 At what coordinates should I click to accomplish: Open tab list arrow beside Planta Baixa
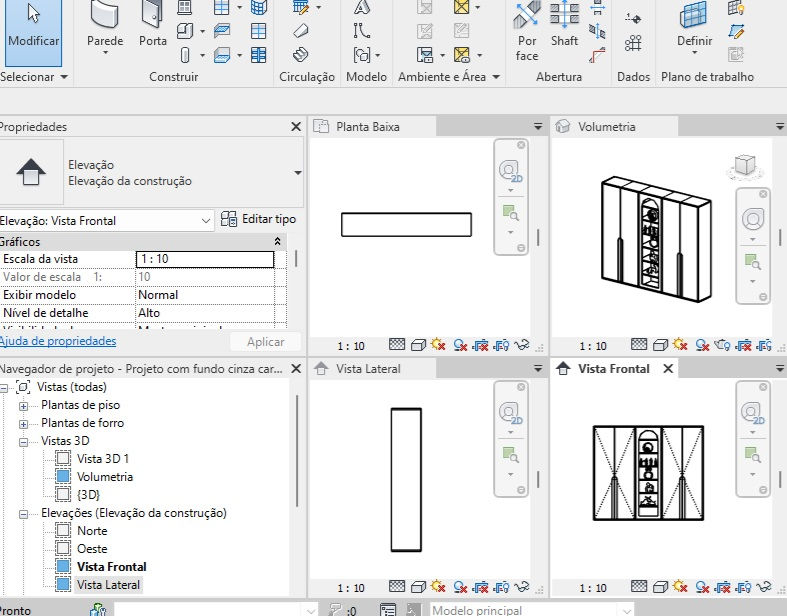coord(538,127)
